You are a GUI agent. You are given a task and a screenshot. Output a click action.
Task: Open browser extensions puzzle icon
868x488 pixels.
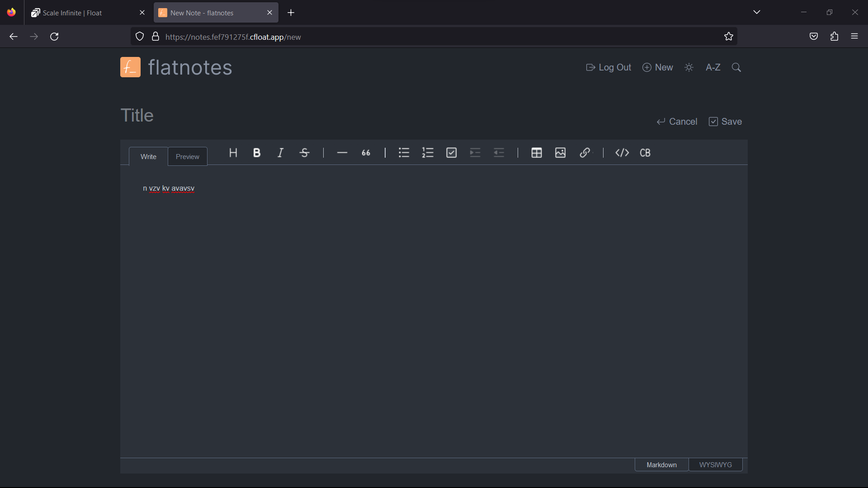click(x=834, y=37)
